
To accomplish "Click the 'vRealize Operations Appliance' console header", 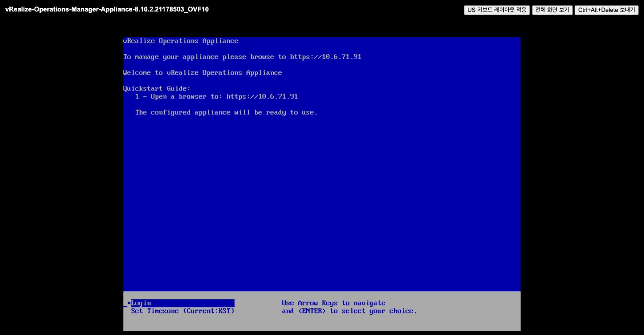I will coord(181,41).
